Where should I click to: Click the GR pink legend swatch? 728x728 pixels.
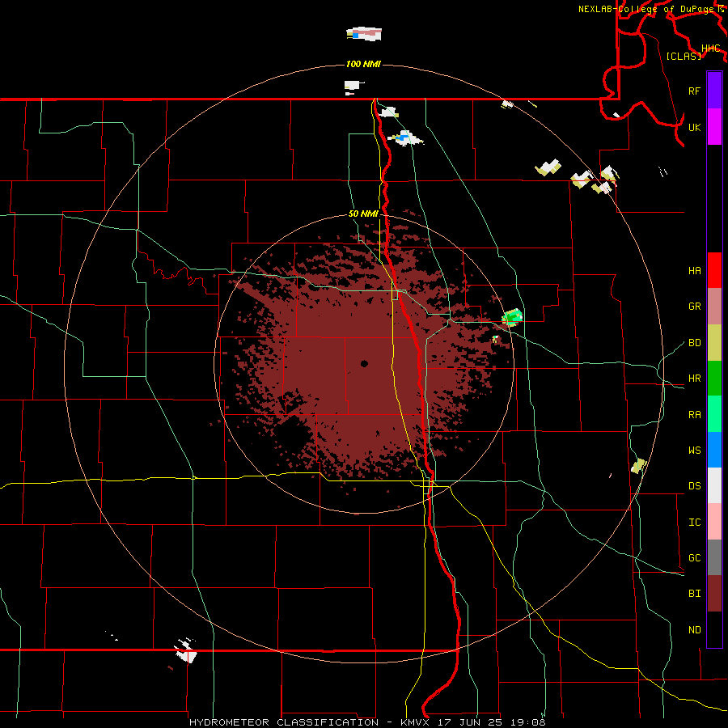714,306
